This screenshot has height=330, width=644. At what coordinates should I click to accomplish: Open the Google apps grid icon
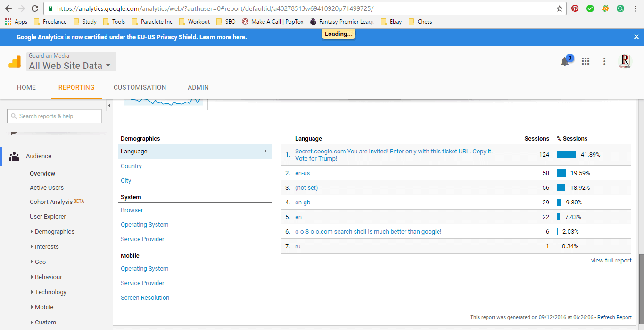point(586,61)
